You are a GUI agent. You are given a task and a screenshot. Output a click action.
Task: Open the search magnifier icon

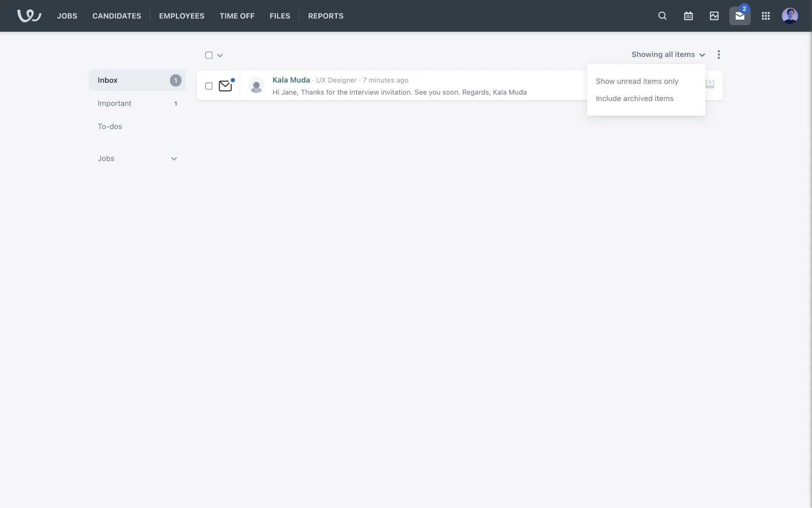click(662, 16)
